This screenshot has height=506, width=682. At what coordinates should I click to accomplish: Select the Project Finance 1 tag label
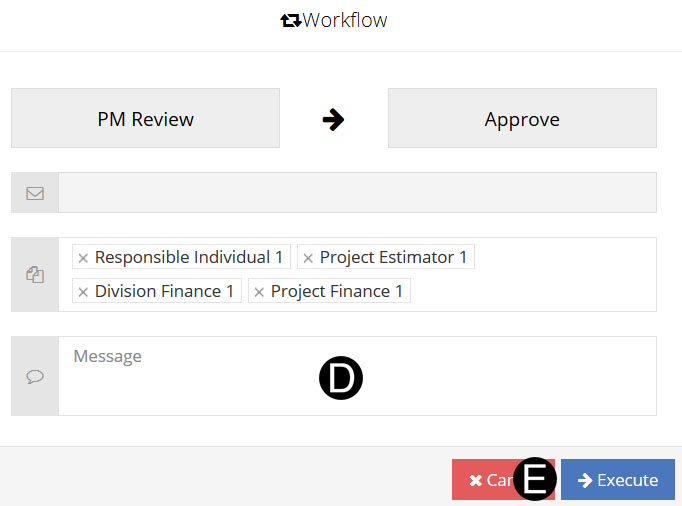(x=337, y=292)
